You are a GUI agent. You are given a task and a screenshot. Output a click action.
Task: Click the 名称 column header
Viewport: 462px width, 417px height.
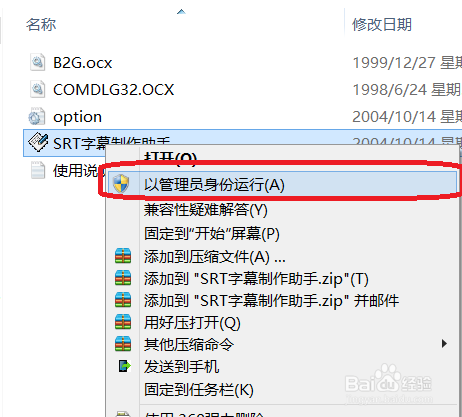pos(41,24)
